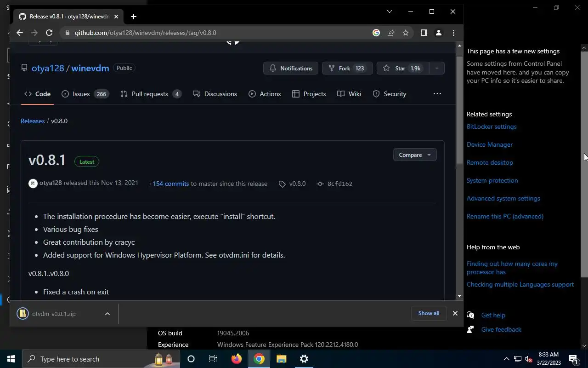Open Settings gear on taskbar
This screenshot has height=368, width=588.
[304, 359]
